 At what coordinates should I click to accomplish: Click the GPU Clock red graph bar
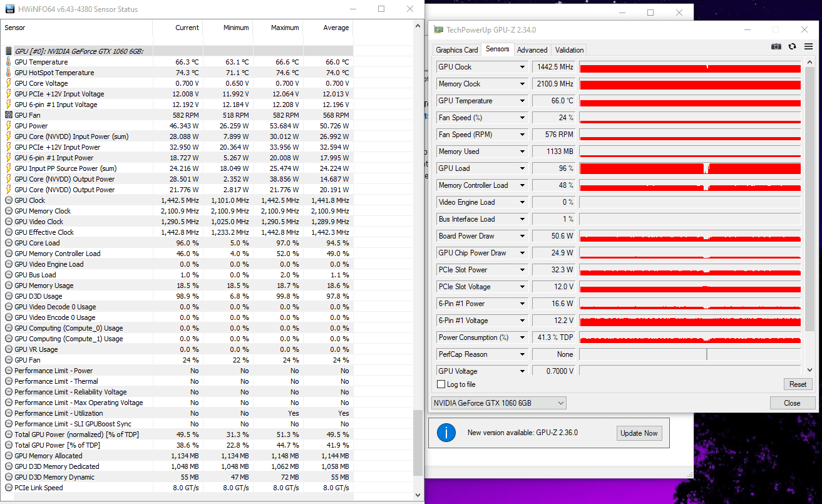pyautogui.click(x=690, y=67)
